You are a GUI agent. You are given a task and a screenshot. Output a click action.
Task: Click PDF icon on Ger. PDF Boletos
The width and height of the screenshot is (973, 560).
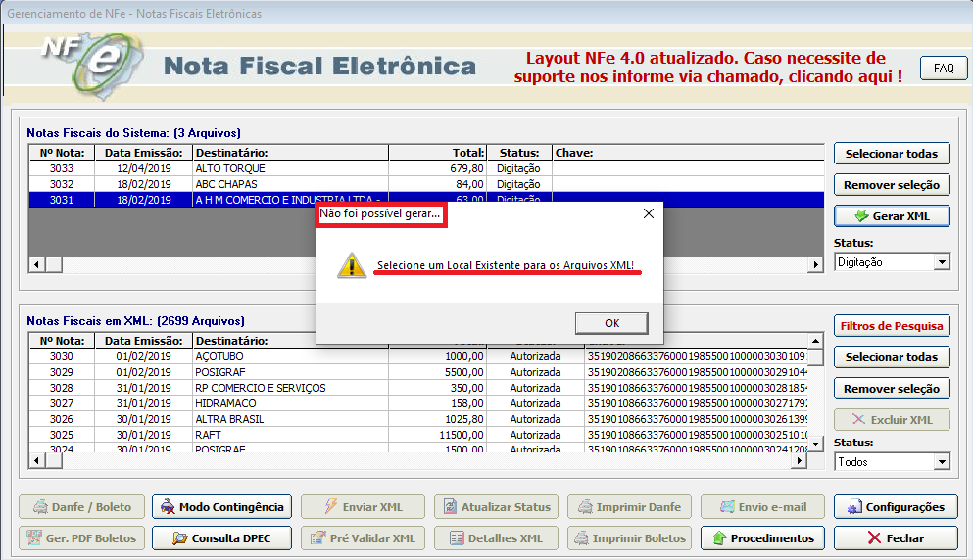click(34, 537)
